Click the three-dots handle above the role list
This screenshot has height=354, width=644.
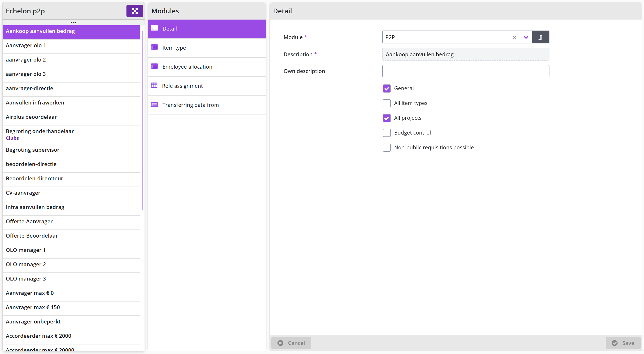pyautogui.click(x=73, y=22)
